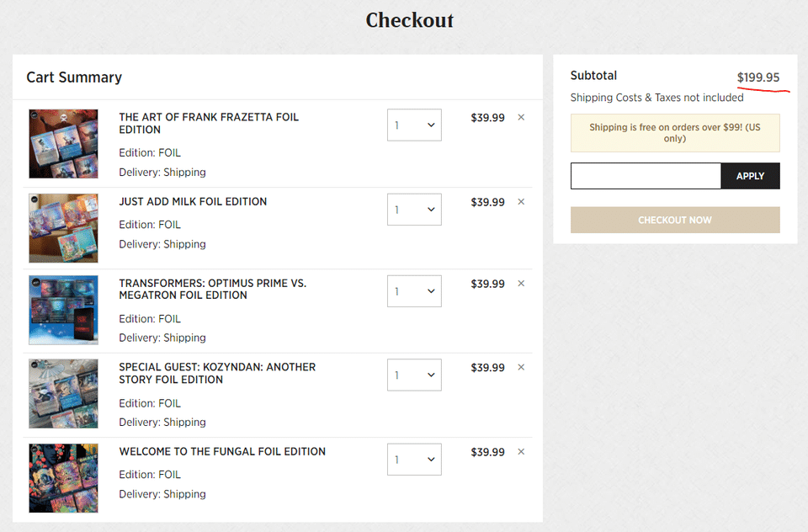
Task: Open quantity dropdown for Just Add Milk
Action: point(414,209)
